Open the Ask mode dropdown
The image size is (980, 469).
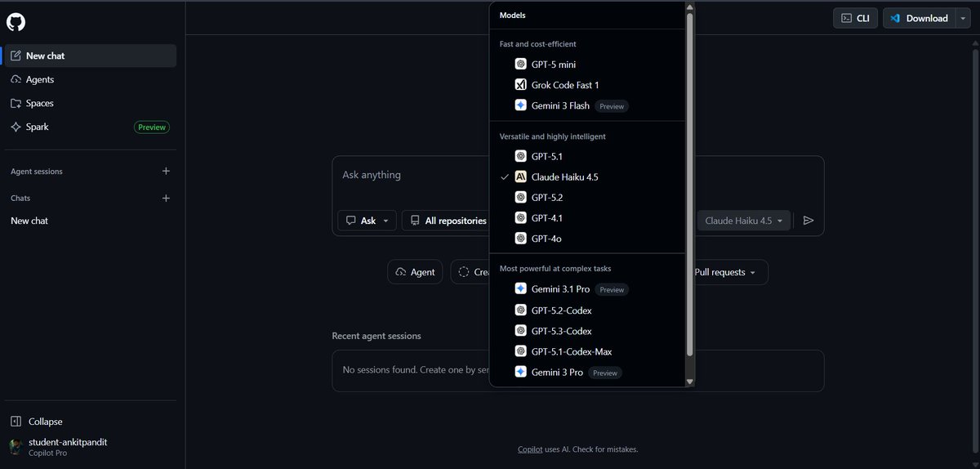[367, 221]
